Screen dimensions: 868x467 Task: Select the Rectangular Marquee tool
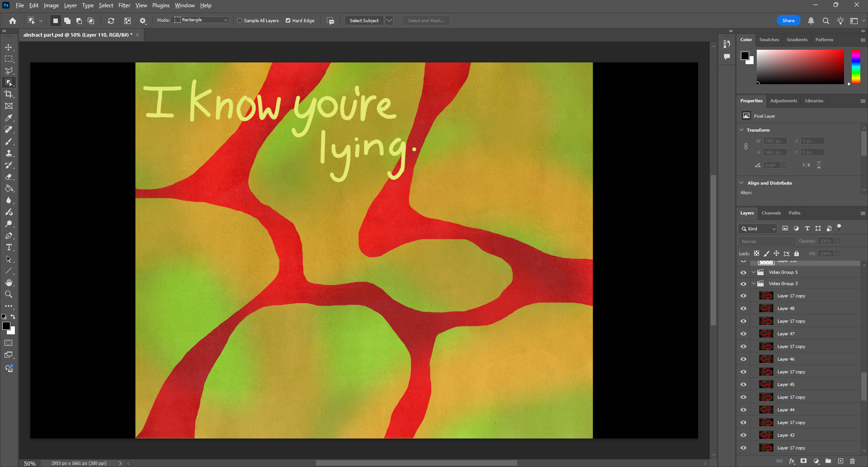(9, 59)
